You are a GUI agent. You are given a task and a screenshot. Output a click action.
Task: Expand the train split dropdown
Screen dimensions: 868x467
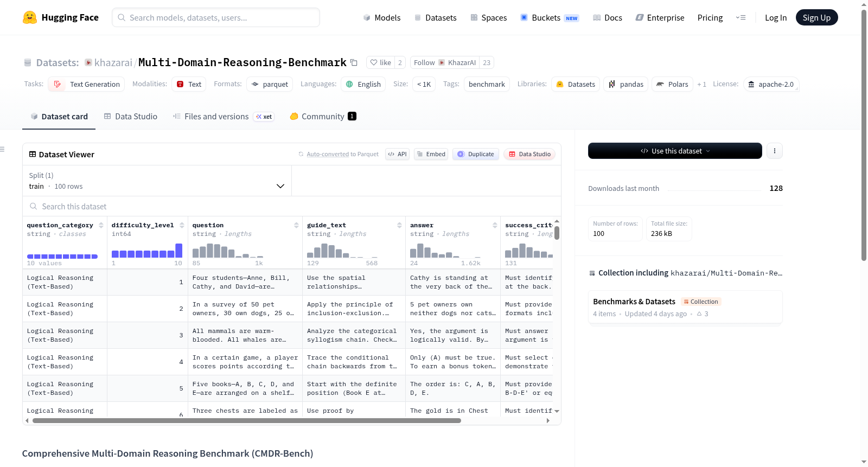[157, 181]
